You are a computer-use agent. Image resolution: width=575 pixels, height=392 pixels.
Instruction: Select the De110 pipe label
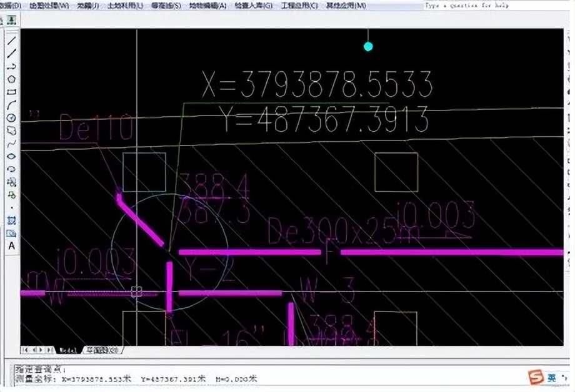tap(96, 127)
